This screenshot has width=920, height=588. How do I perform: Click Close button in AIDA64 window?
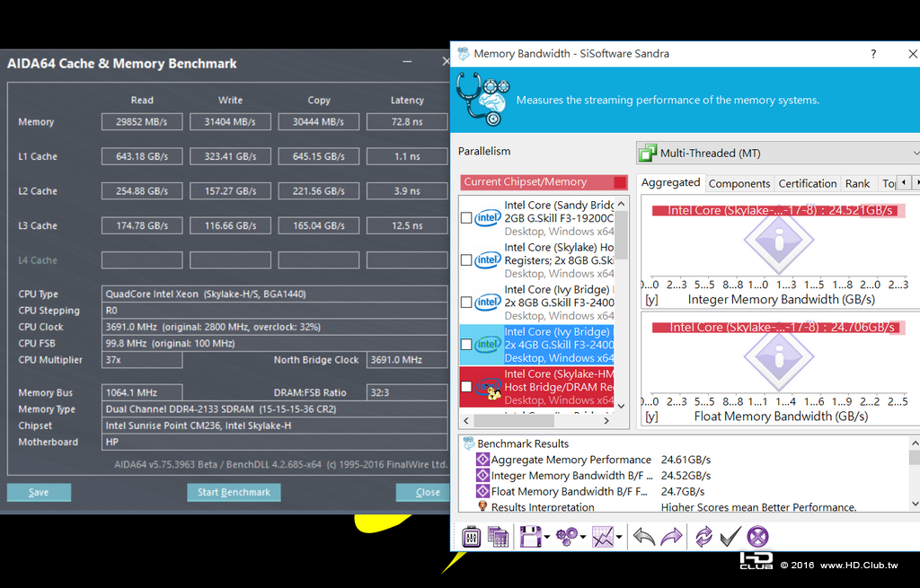point(423,493)
